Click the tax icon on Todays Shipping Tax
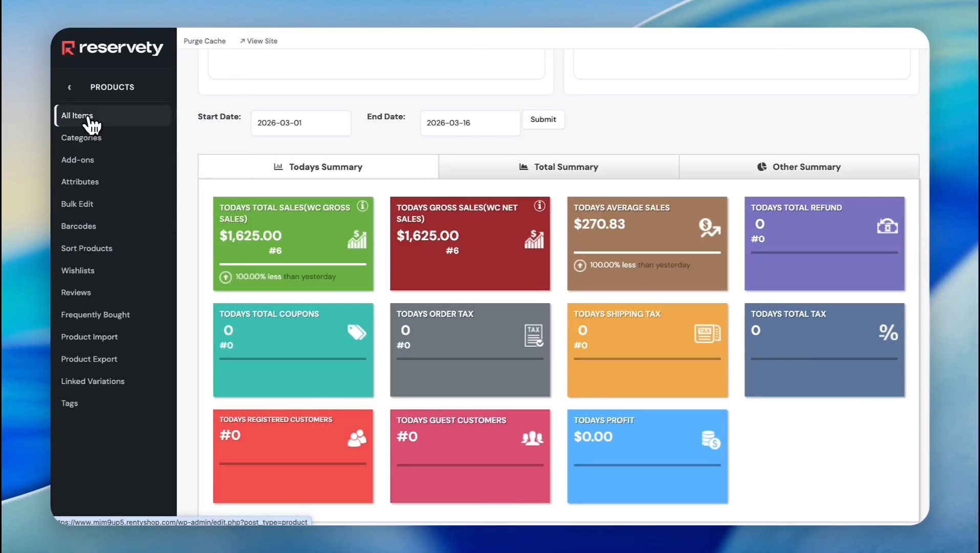Image resolution: width=980 pixels, height=553 pixels. tap(708, 333)
